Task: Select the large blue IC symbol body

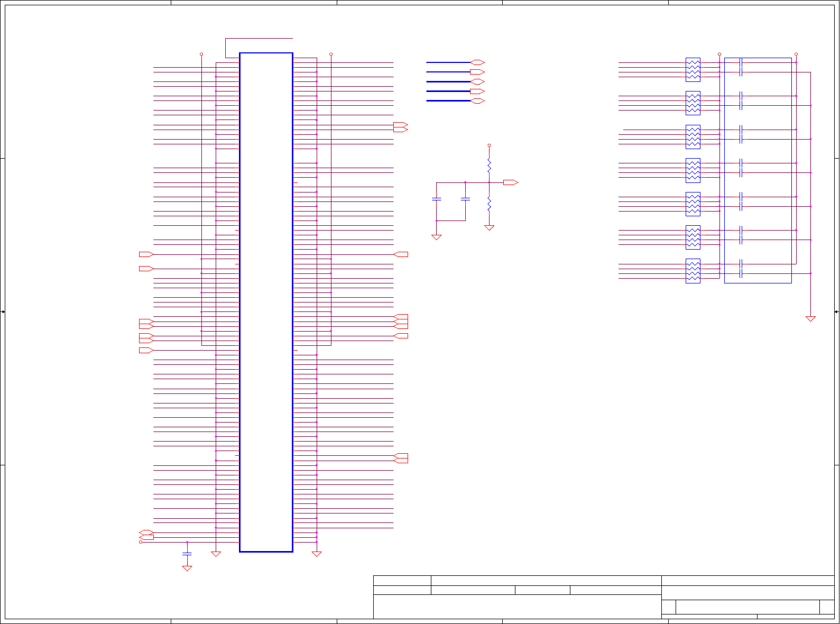Action: (266, 302)
